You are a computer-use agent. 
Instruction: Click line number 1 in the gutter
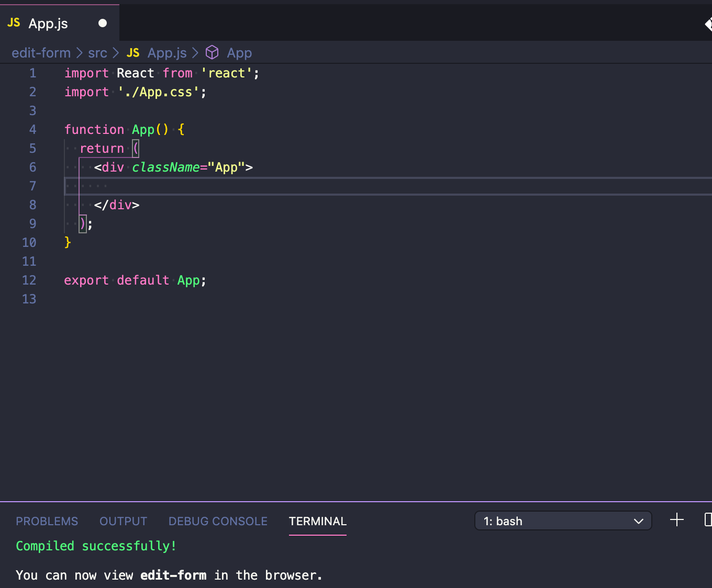tap(32, 73)
